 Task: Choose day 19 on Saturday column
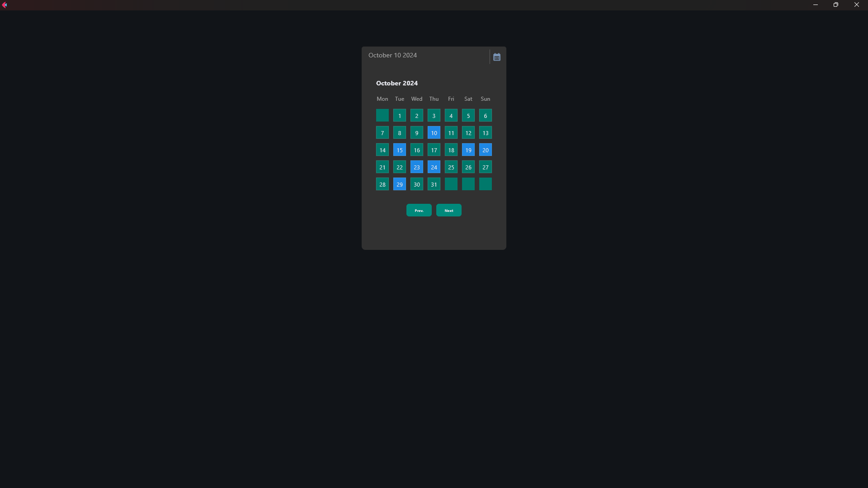tap(468, 150)
